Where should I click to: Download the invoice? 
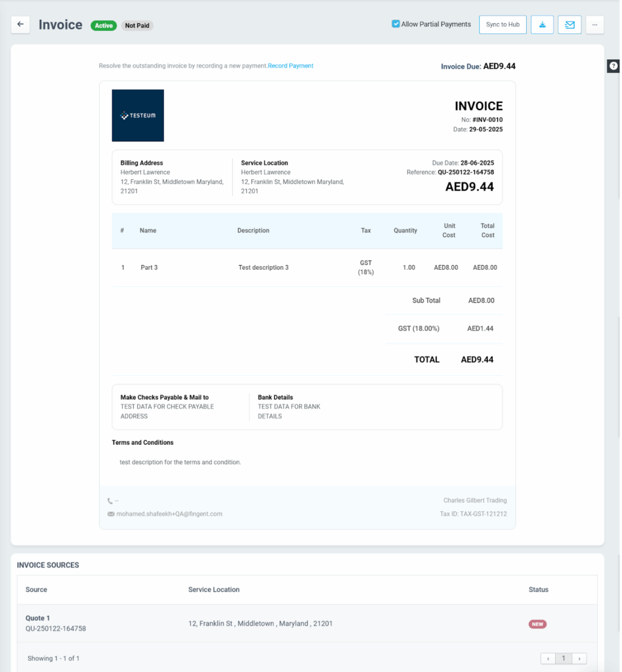542,24
